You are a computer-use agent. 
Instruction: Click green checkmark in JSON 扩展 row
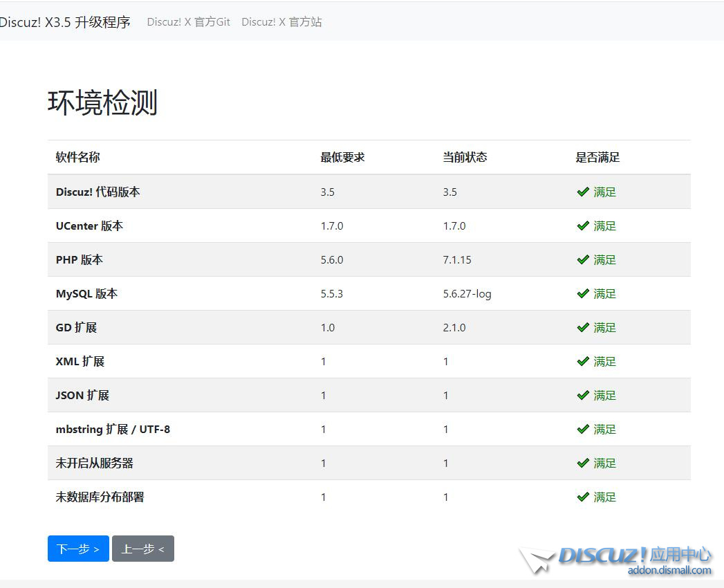(583, 395)
